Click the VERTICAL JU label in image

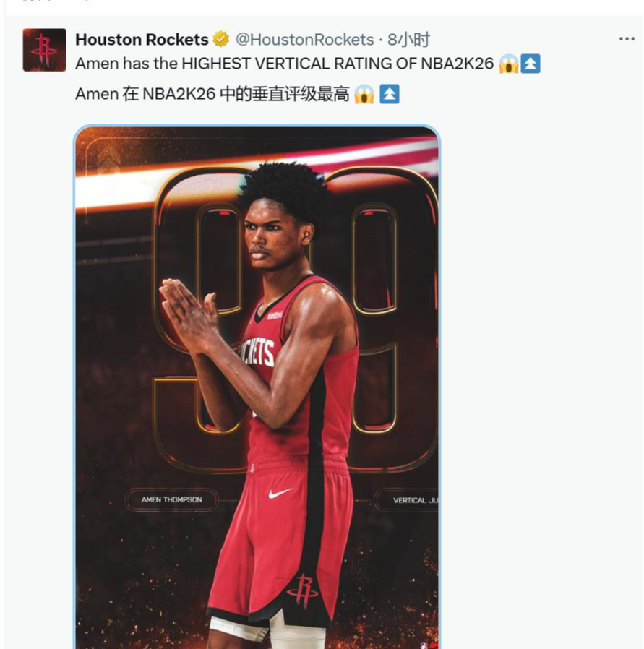(x=407, y=500)
